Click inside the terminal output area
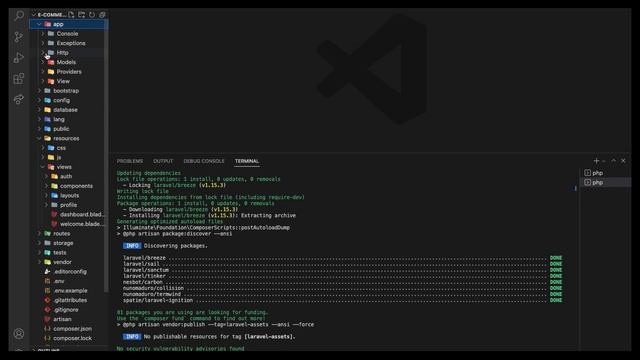The image size is (640, 360). (x=343, y=261)
